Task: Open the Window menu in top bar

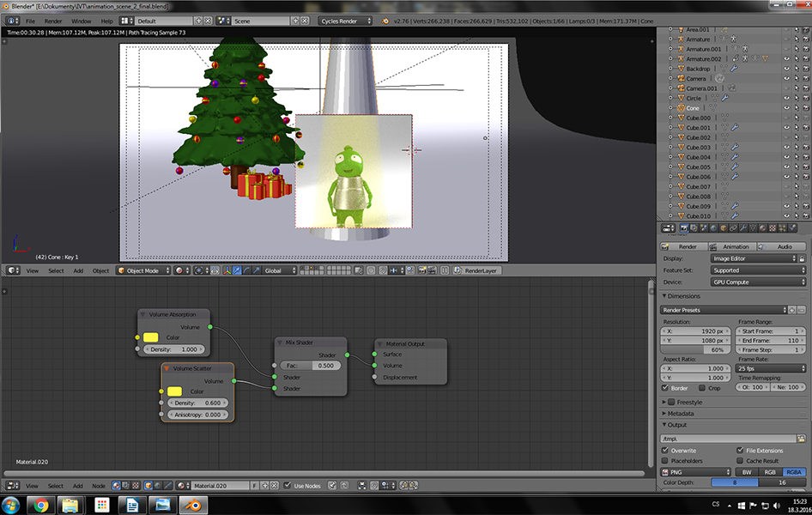Action: point(81,20)
